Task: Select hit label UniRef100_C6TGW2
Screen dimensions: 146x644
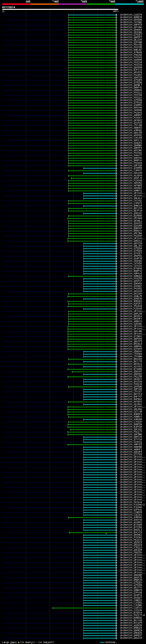Action: [x=131, y=22]
